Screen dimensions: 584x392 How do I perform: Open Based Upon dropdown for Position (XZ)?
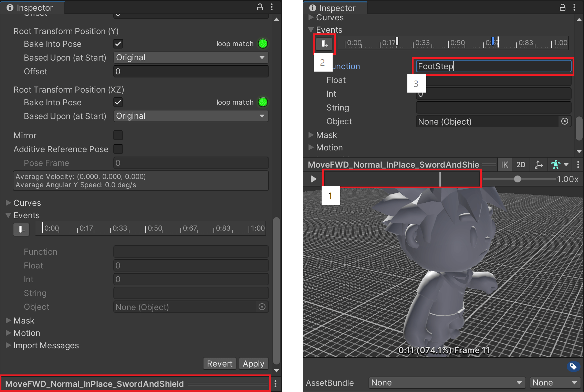click(191, 116)
